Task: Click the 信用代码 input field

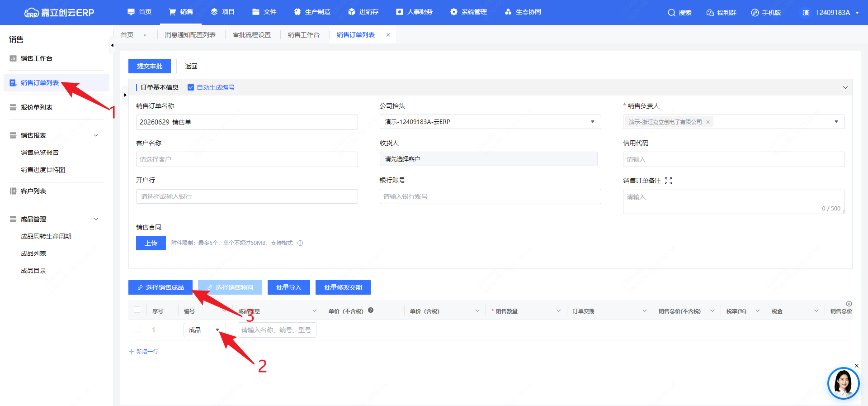Action: pyautogui.click(x=734, y=159)
